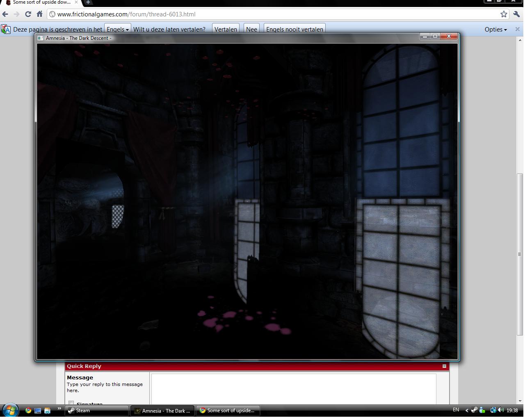Viewport: 525px width, 420px height.
Task: Open the Windows Start menu orb
Action: click(10, 410)
